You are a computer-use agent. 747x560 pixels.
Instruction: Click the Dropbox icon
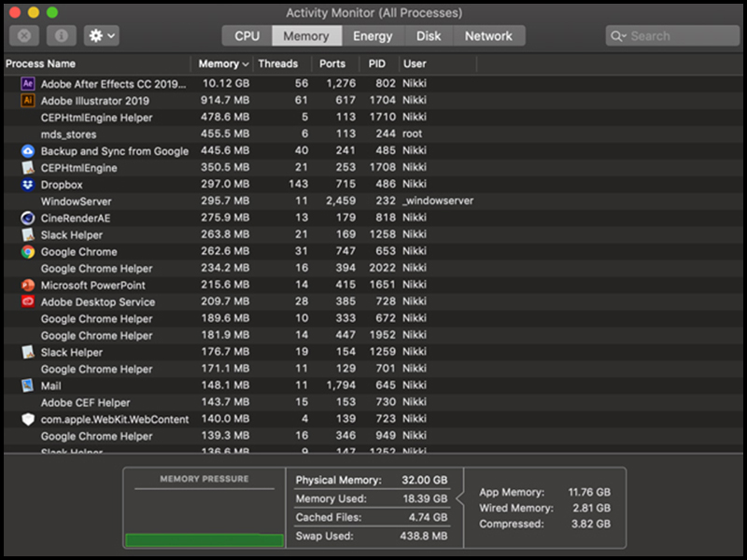tap(28, 184)
